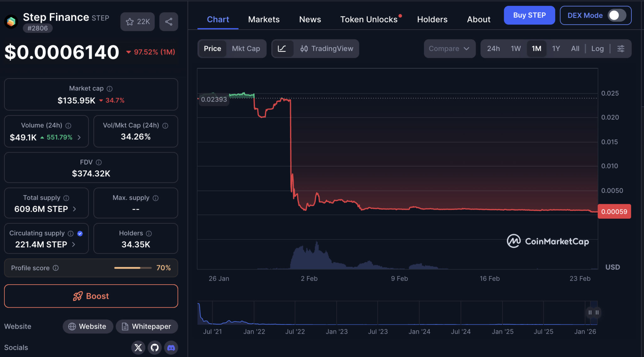Select the line chart icon
644x357 pixels.
point(282,49)
